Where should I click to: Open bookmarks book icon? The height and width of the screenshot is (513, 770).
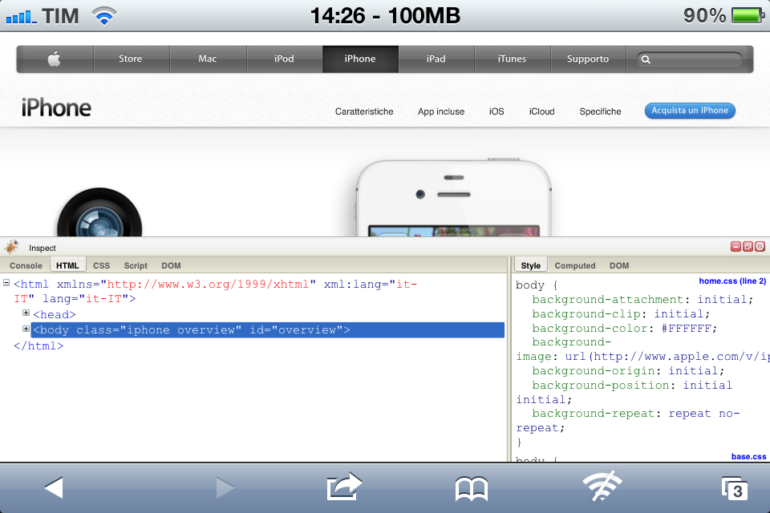tap(471, 489)
